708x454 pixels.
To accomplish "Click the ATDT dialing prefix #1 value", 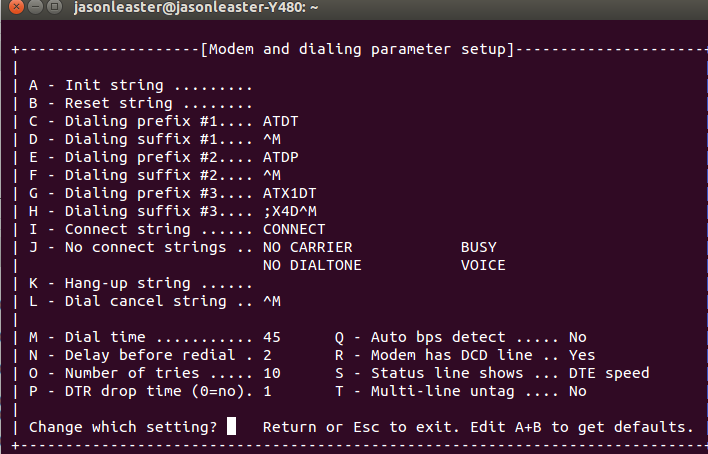I will [x=280, y=121].
